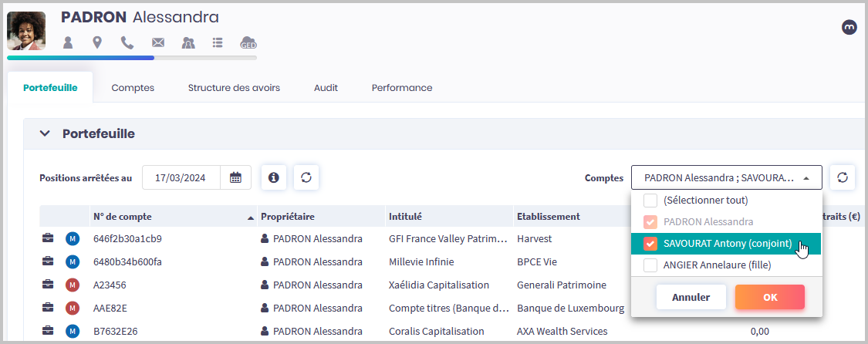Check the (Sélectionner tout) checkbox

tap(650, 201)
